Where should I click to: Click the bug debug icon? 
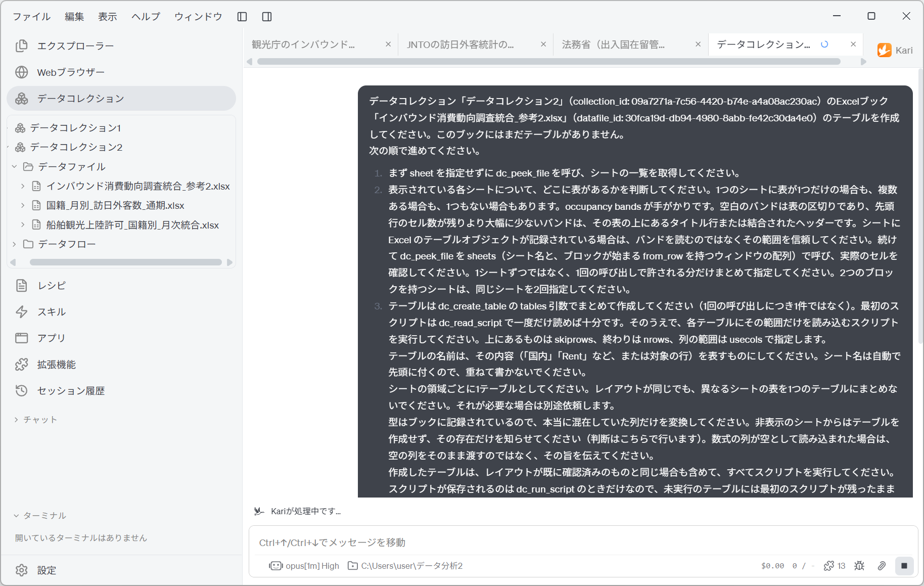coord(859,566)
